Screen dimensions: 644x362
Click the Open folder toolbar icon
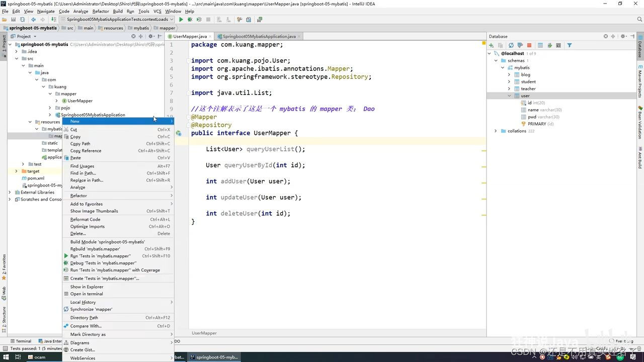pos(5,20)
